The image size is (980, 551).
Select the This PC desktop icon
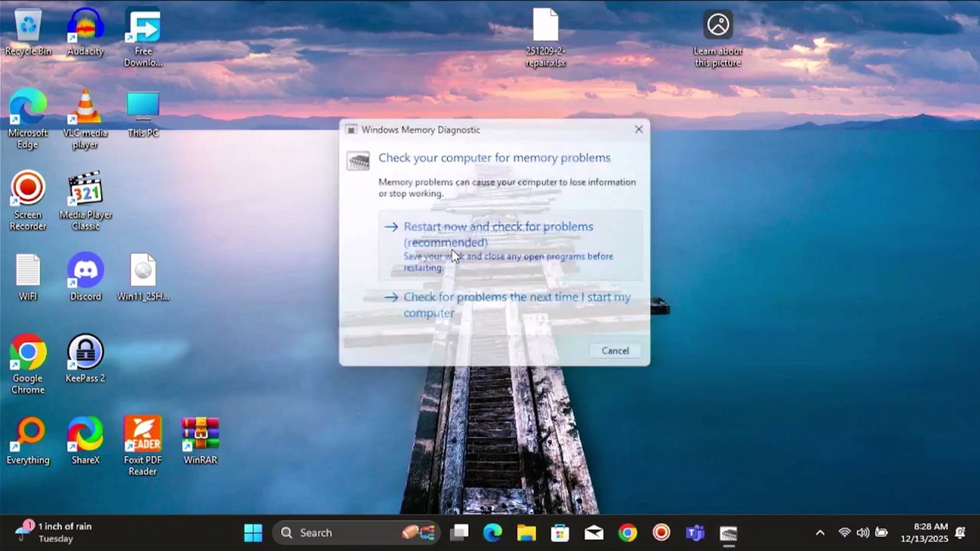pos(143,115)
